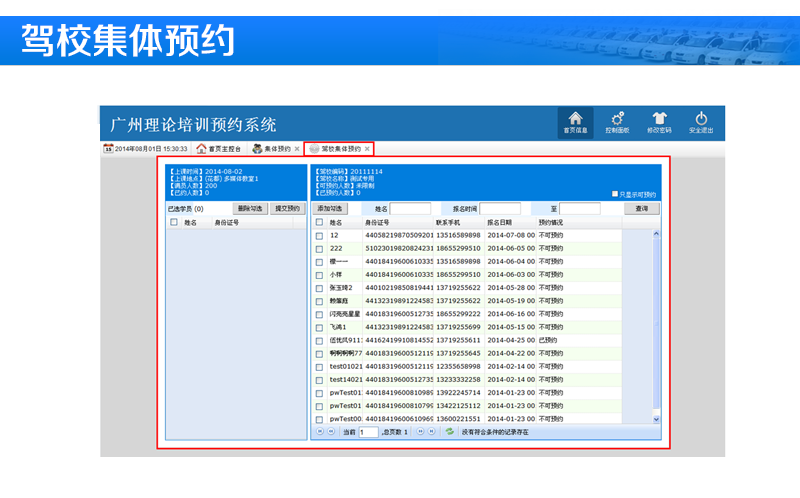The image size is (800, 498).
Task: Enable 只显示可预约 checkbox
Action: 615,194
